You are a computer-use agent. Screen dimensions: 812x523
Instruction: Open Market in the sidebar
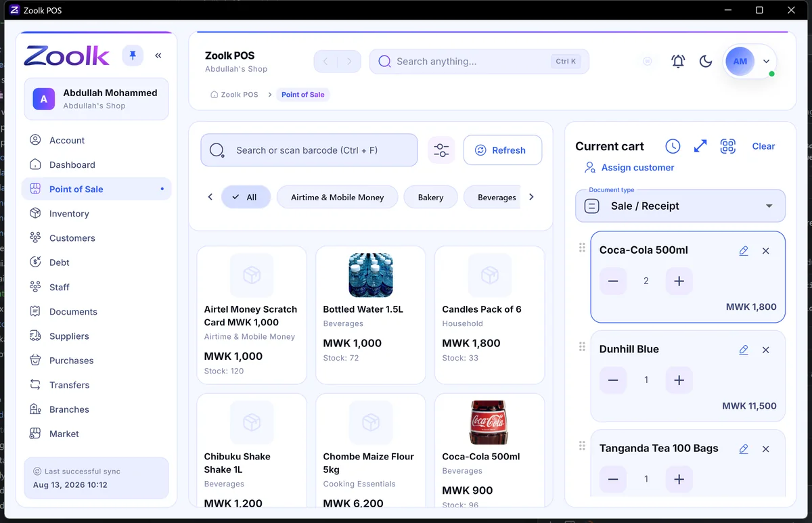click(96, 434)
